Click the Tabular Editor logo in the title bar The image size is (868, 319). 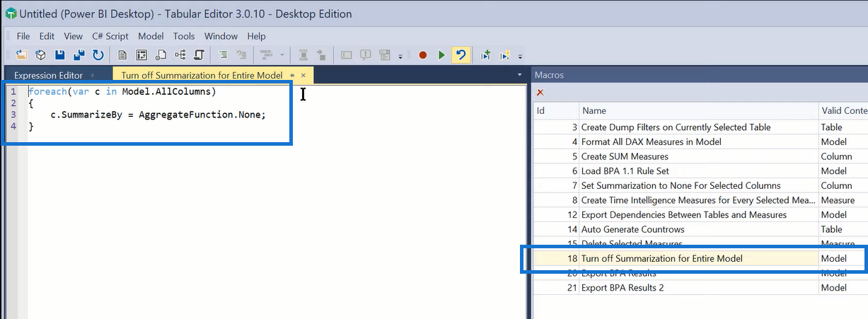(10, 13)
